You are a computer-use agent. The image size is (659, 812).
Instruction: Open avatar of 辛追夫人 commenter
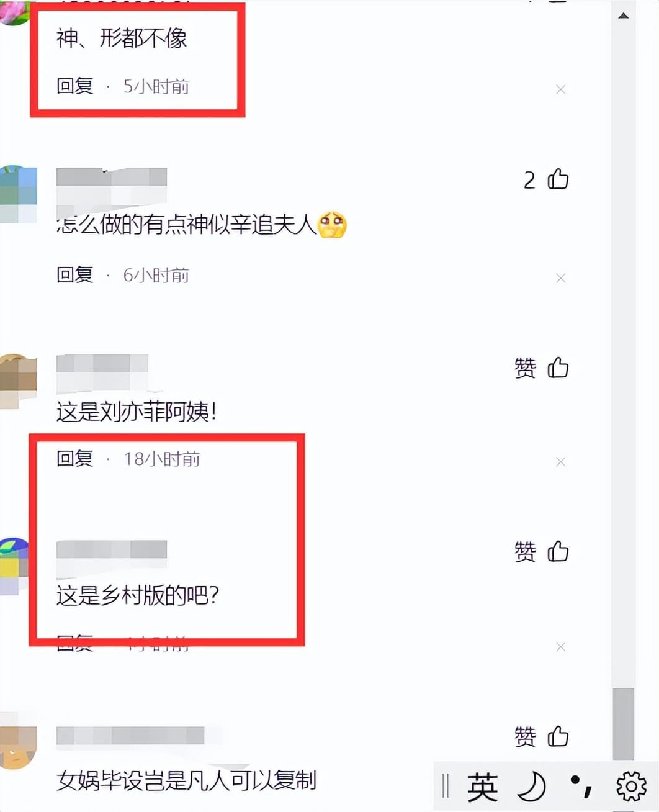pos(18,194)
